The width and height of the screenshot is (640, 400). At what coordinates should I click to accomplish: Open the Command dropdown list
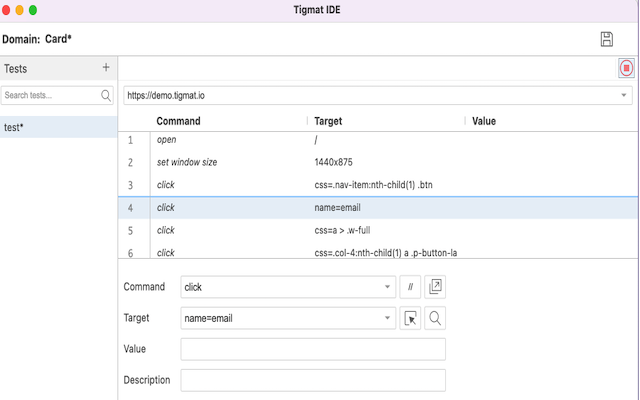(x=388, y=287)
